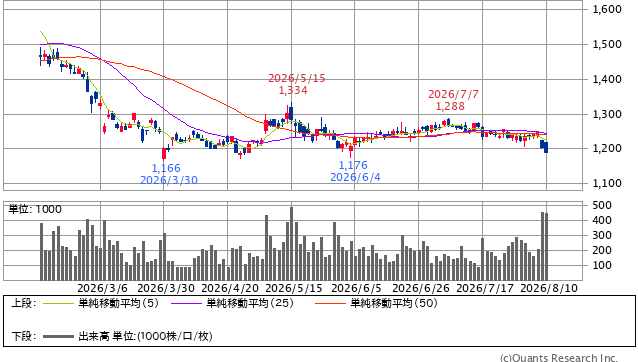Image resolution: width=638 pixels, height=362 pixels.
Task: Click the 1,166 low price annotation
Action: 166,168
